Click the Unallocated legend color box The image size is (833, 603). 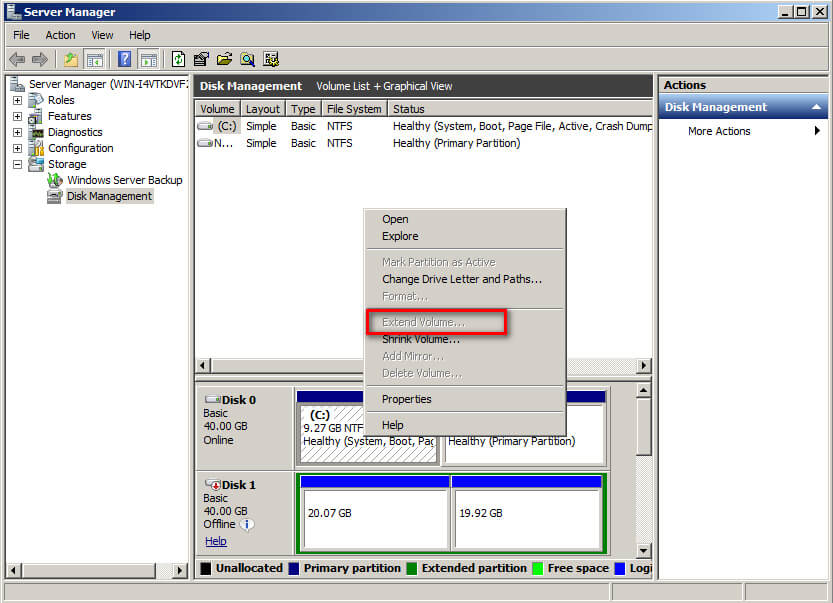click(206, 568)
